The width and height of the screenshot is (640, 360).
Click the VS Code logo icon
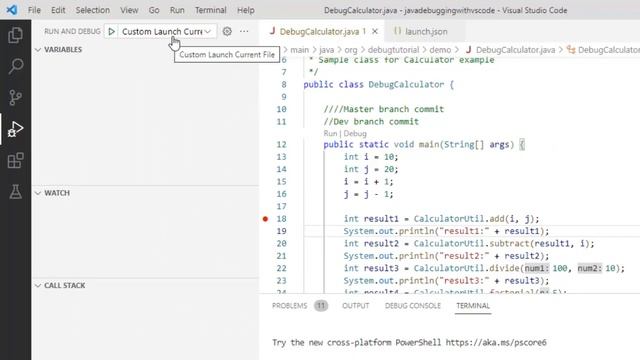pyautogui.click(x=12, y=9)
